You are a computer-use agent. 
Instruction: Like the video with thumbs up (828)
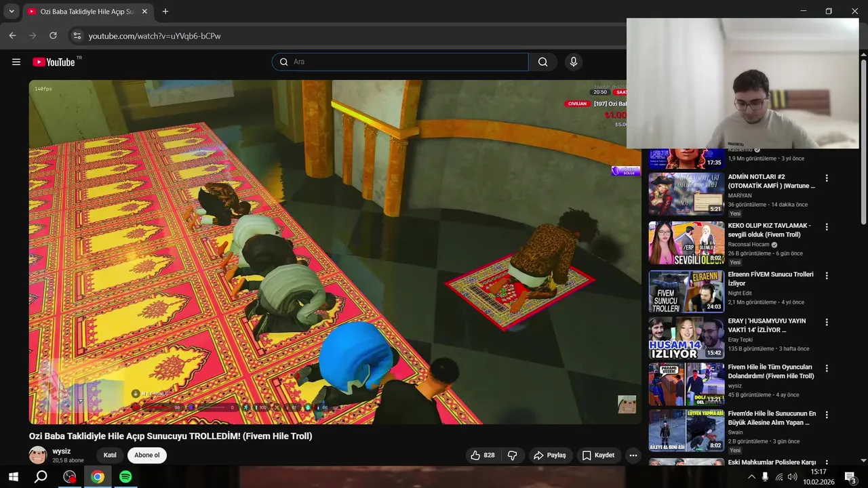(x=483, y=455)
